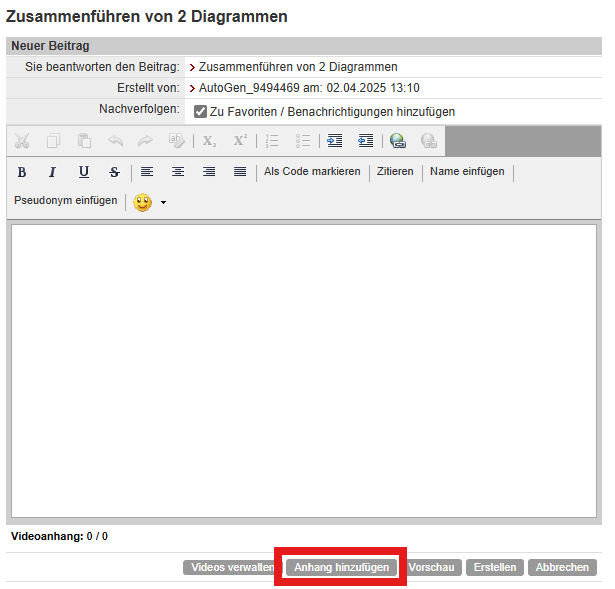The height and width of the screenshot is (589, 615).
Task: Click Zitieren in the toolbar
Action: coord(395,171)
